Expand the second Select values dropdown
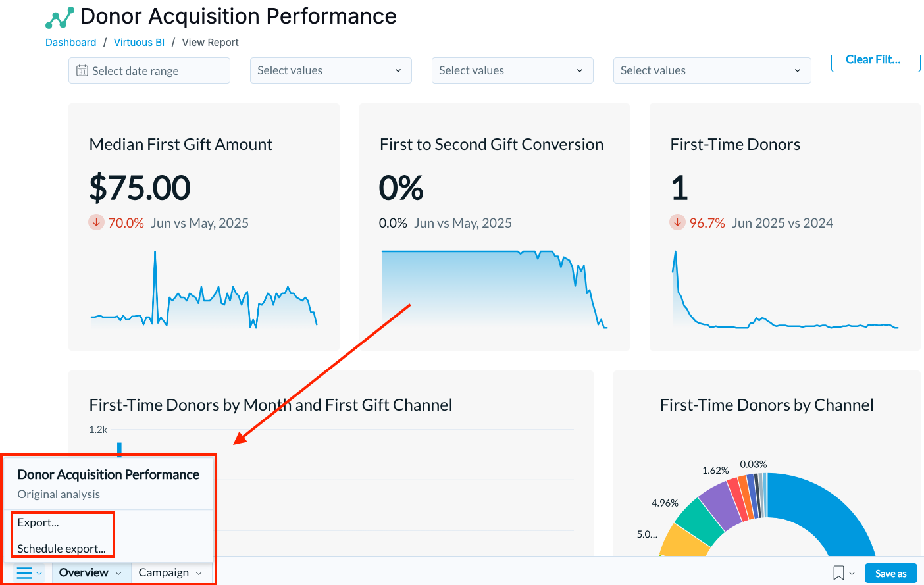924x585 pixels. [512, 70]
